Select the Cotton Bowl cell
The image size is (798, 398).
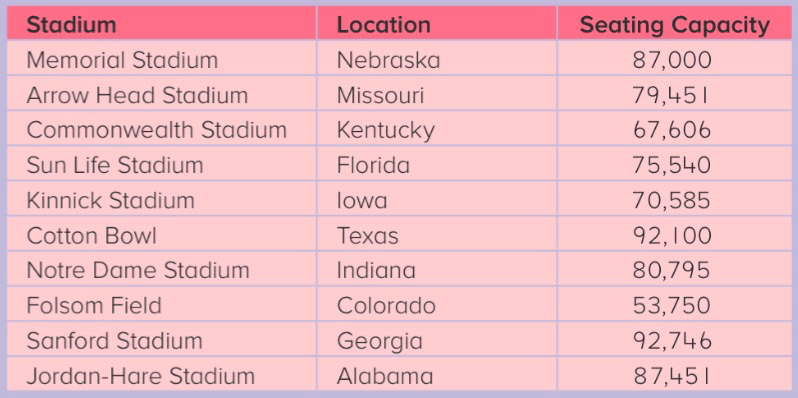(162, 236)
